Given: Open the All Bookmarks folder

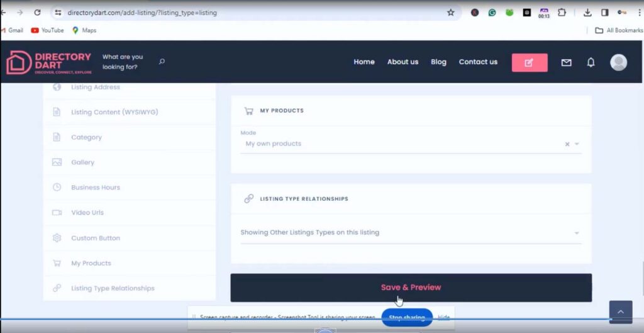Looking at the screenshot, I should coord(619,30).
